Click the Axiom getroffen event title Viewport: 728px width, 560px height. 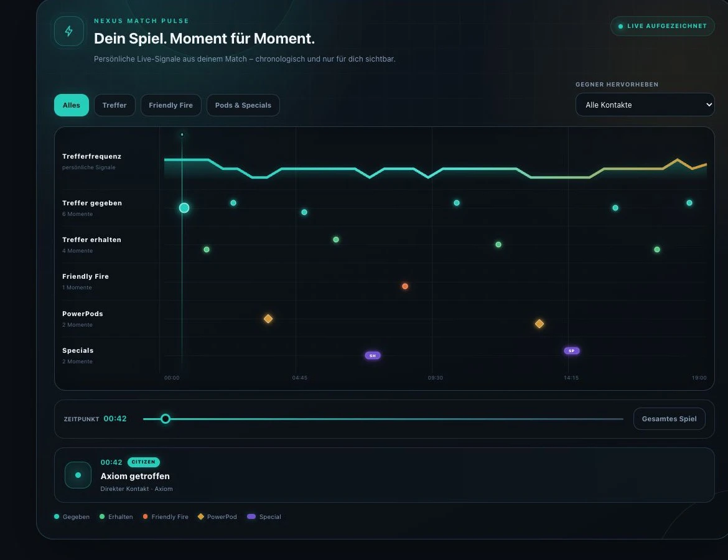[135, 476]
